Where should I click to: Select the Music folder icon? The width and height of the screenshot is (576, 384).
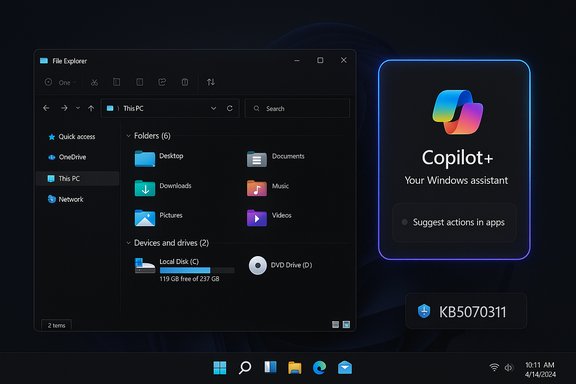tap(257, 188)
